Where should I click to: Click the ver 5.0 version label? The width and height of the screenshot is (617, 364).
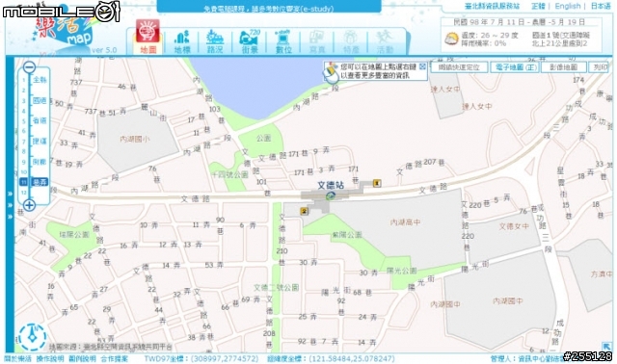(104, 50)
